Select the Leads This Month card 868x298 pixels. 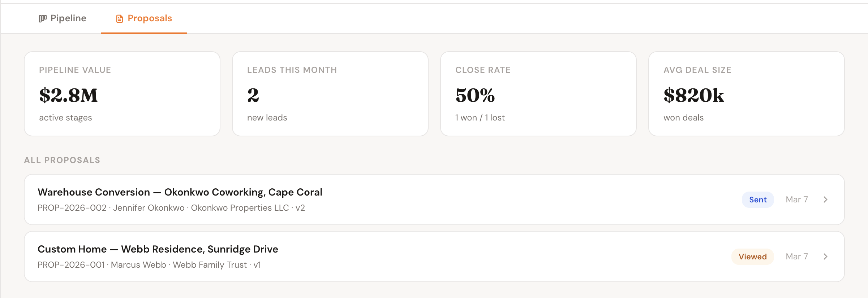coord(330,94)
